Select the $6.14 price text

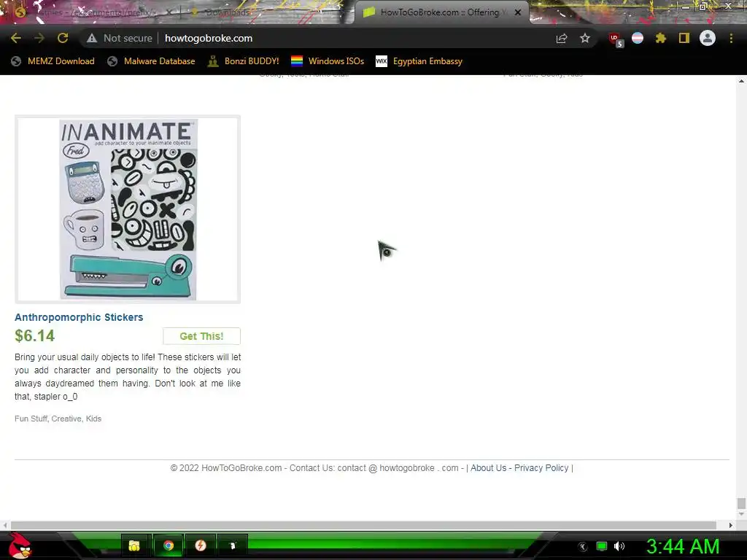point(35,335)
